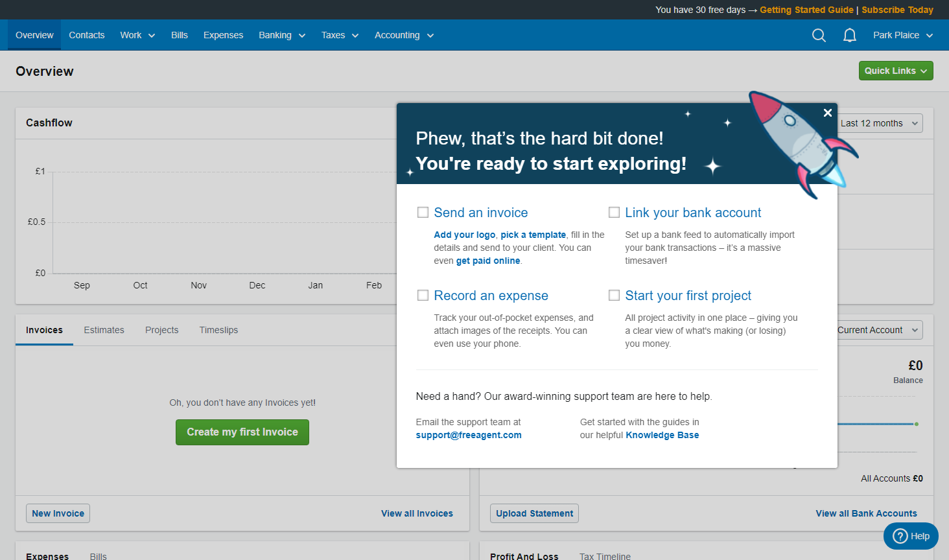The height and width of the screenshot is (560, 949).
Task: Dismiss the getting-started rocket popup
Action: point(827,113)
